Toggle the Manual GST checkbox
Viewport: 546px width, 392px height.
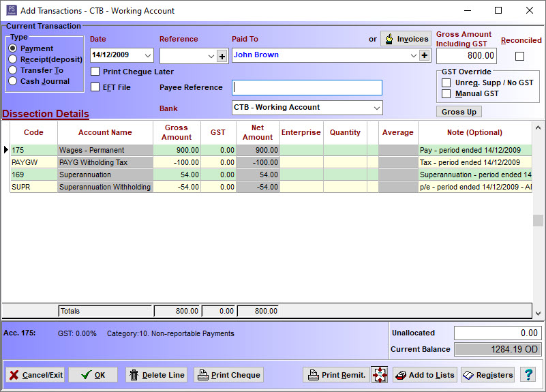tap(446, 93)
